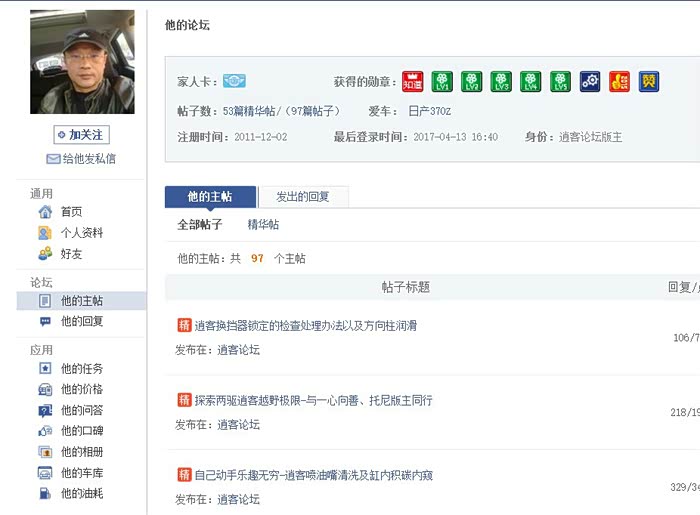Click the star icon beside 他的任务
Screen dimensions: 700x515
[x=45, y=368]
